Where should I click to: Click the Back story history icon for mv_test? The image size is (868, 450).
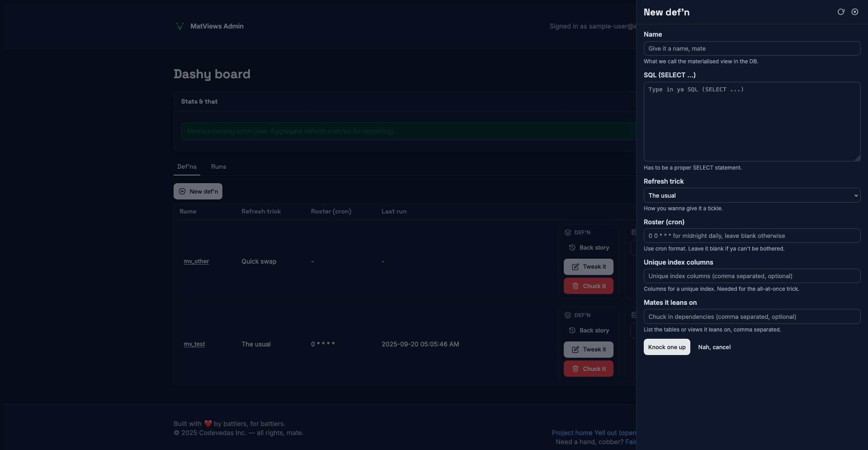[x=572, y=330]
